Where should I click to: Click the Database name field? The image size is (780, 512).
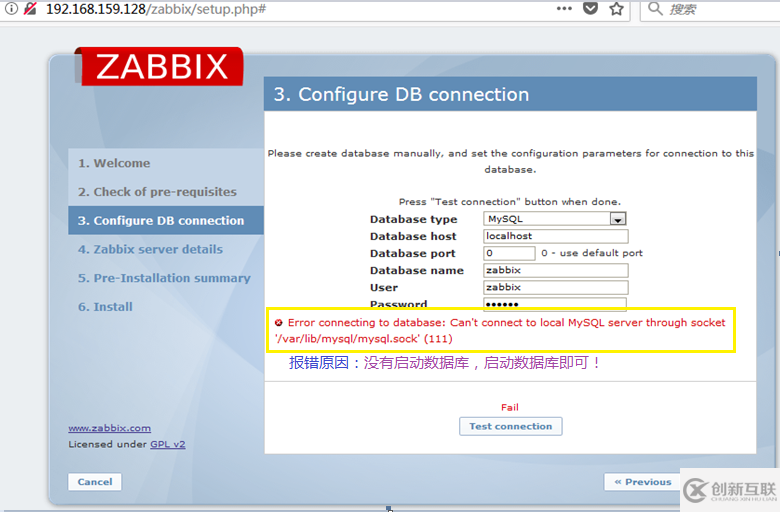(x=556, y=270)
